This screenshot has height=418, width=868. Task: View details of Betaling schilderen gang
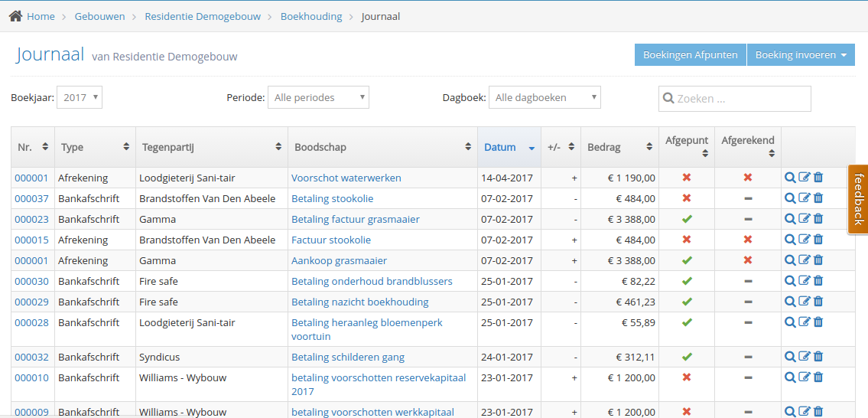(790, 357)
